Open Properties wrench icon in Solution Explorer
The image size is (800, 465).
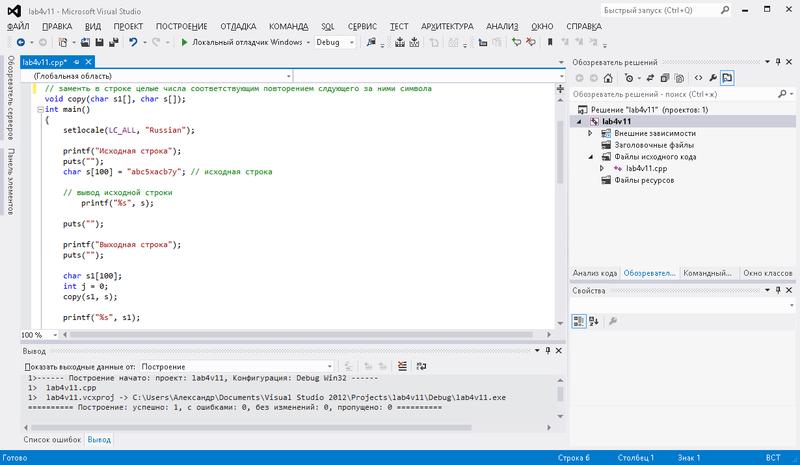[x=711, y=77]
